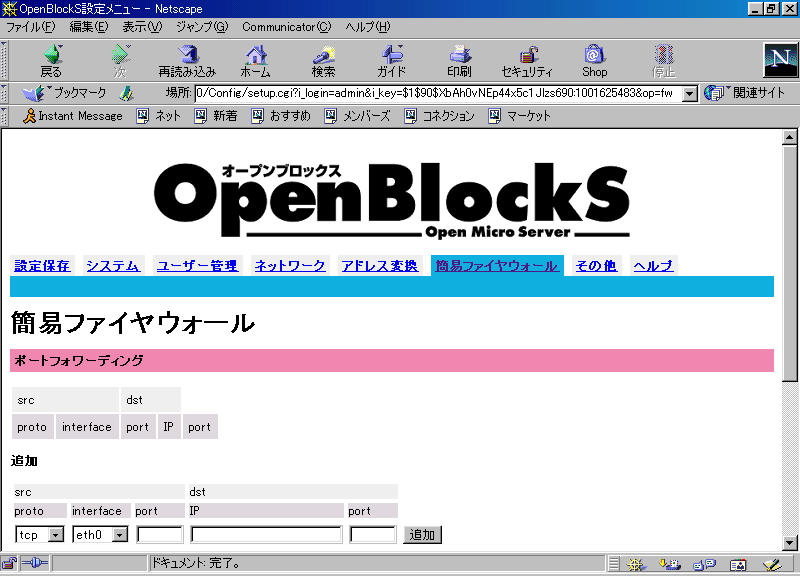Click the 停止 stop icon
Viewport: 800px width, 576px height.
click(x=663, y=61)
